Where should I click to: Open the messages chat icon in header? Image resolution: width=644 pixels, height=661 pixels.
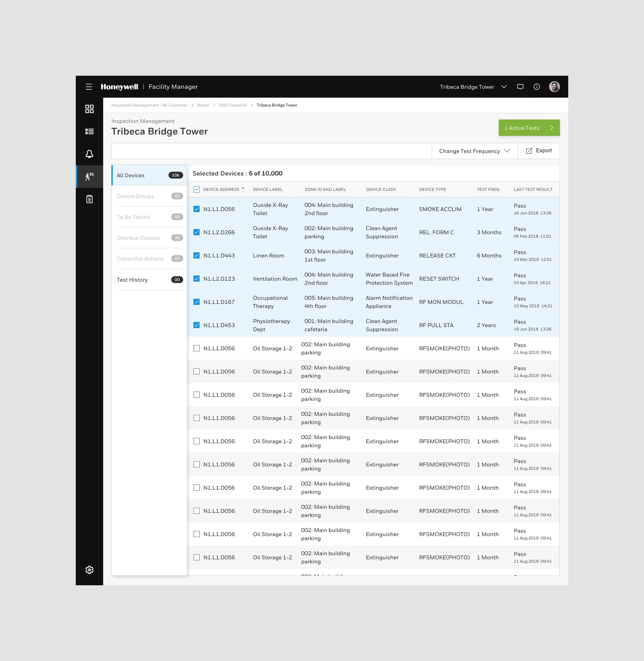[520, 87]
